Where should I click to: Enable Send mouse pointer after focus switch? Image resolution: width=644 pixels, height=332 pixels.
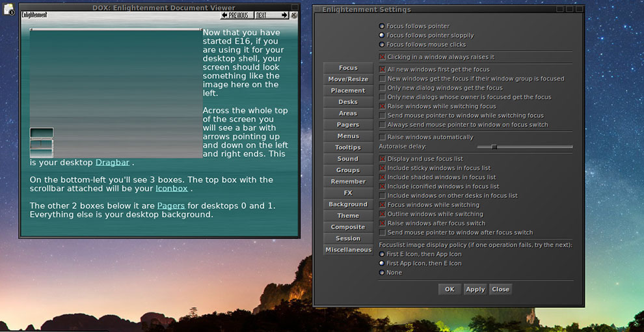(x=456, y=232)
